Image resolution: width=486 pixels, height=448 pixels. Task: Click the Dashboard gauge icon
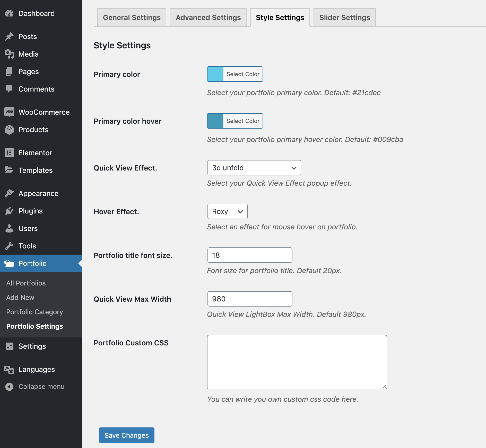pyautogui.click(x=9, y=13)
